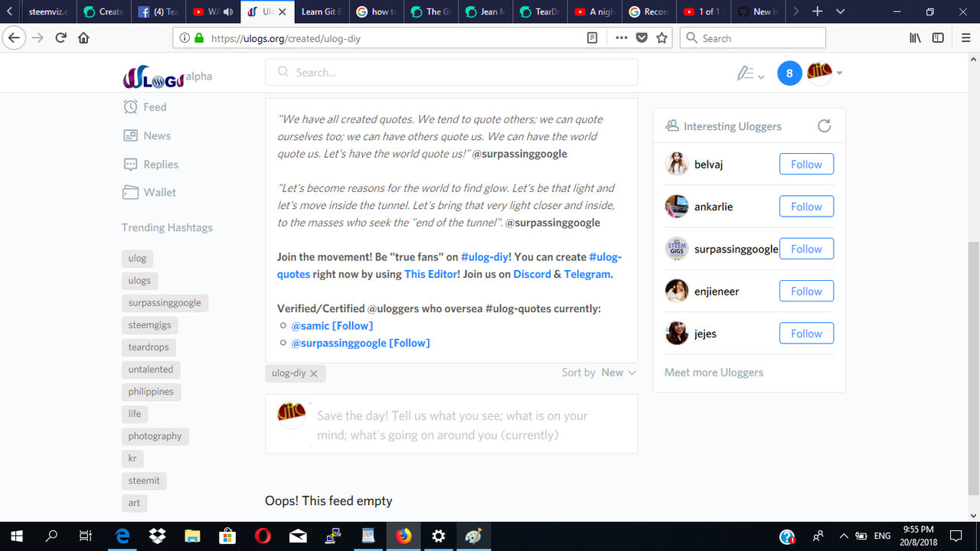
Task: List all browser tabs dropdown
Action: (x=841, y=11)
